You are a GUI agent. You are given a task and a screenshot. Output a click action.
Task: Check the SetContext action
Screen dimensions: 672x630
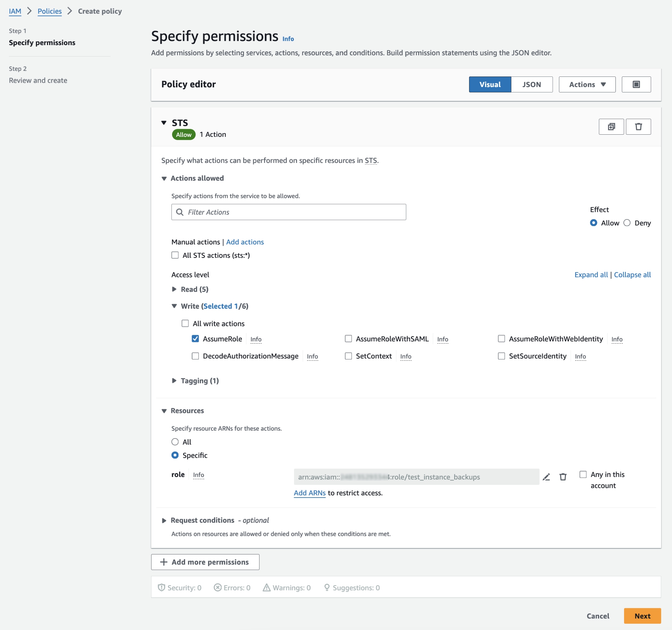[x=348, y=356]
